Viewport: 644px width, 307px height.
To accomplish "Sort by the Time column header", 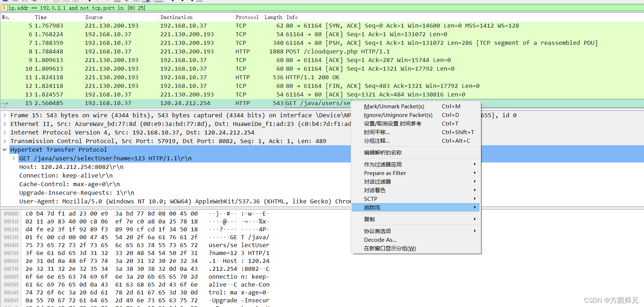I will (x=58, y=17).
